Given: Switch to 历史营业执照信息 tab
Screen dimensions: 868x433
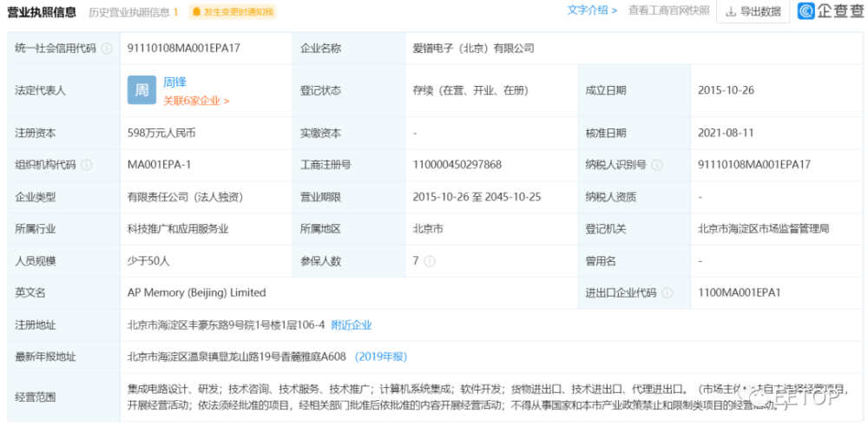Looking at the screenshot, I should coord(134,12).
